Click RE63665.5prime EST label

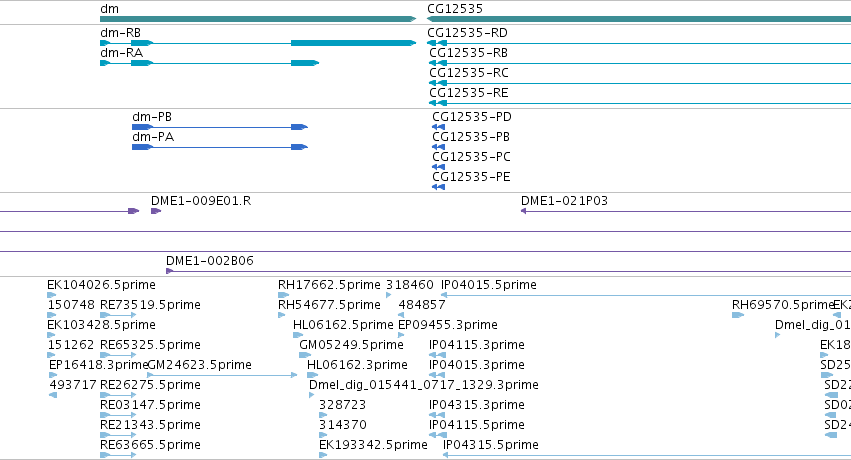click(x=150, y=445)
